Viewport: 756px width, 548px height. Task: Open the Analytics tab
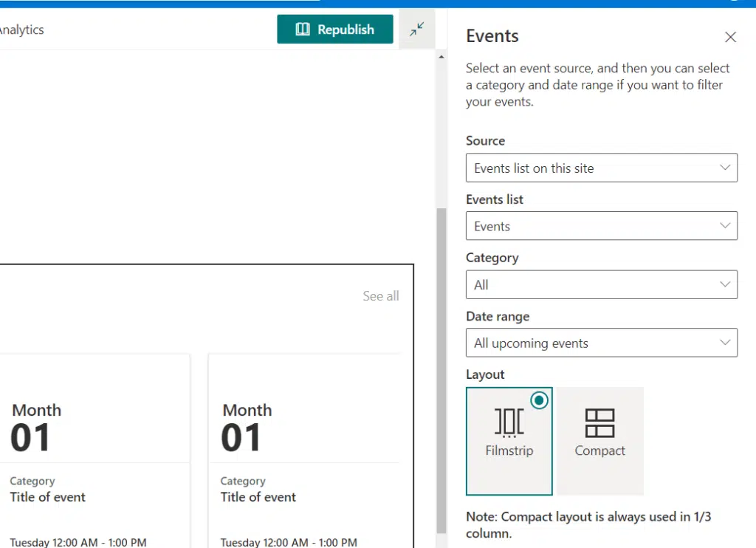click(x=21, y=30)
